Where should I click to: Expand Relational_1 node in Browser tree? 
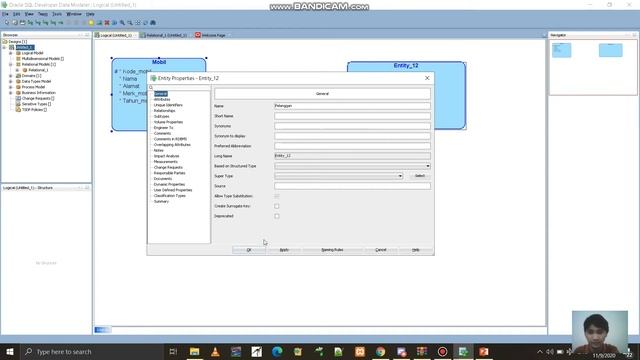(x=17, y=70)
